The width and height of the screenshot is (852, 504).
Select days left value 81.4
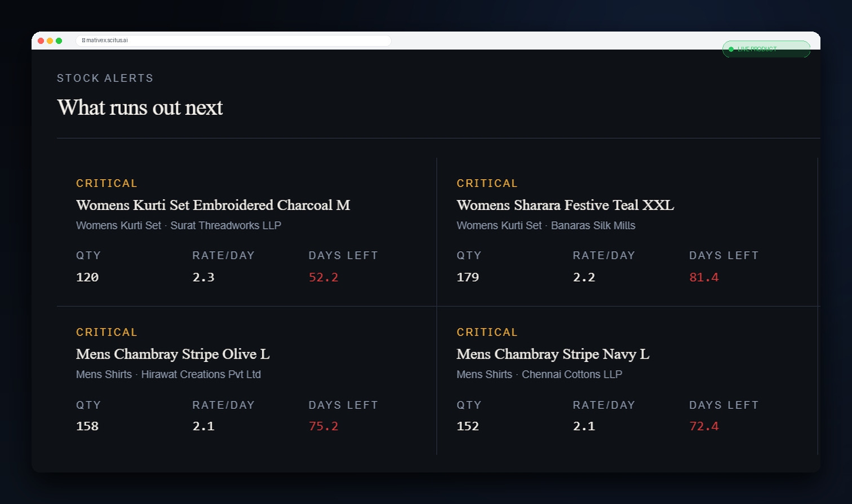pos(704,277)
